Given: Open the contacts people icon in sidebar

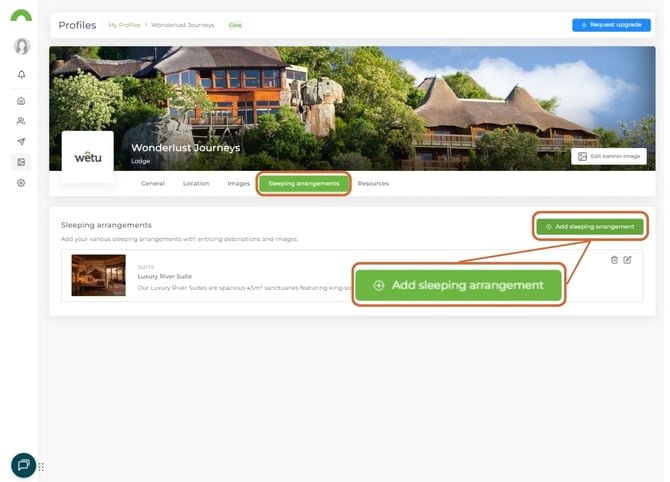Looking at the screenshot, I should point(21,121).
